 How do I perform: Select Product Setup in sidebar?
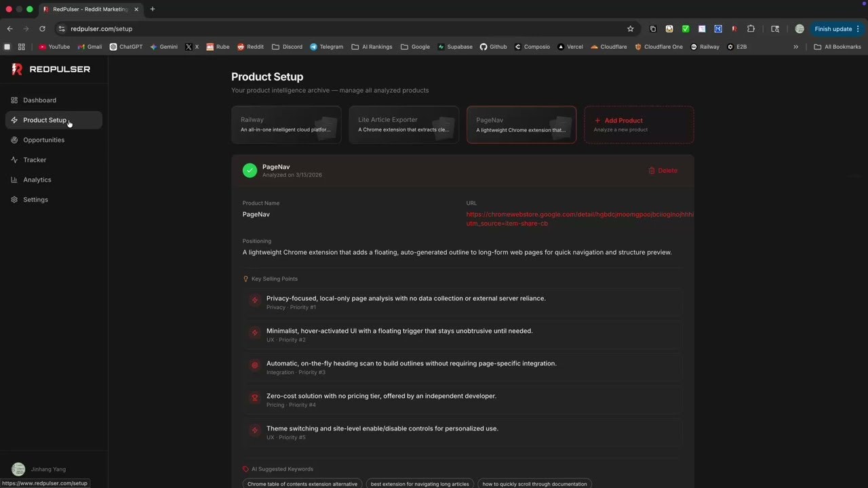pyautogui.click(x=54, y=120)
